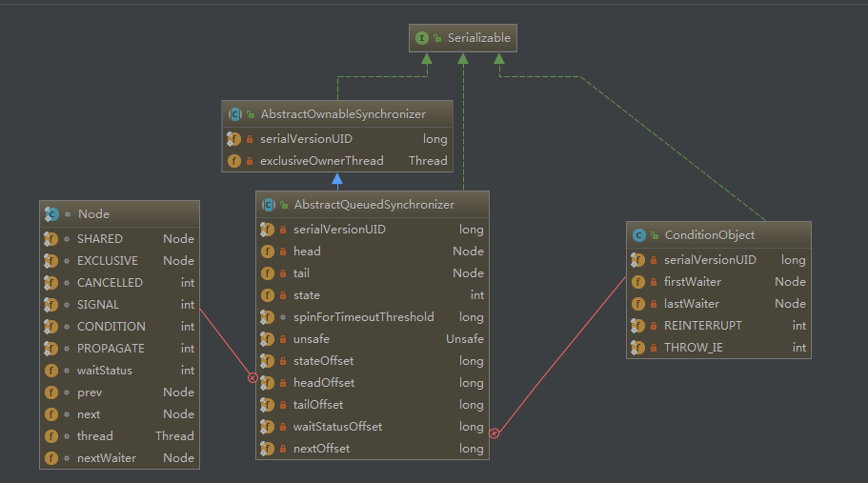The height and width of the screenshot is (483, 868).
Task: Click the AbstractQueuedSynchronizer class icon
Action: coord(269,205)
